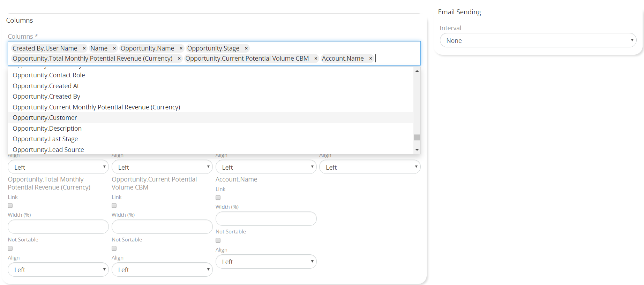Remove the Name column tag

pyautogui.click(x=114, y=48)
